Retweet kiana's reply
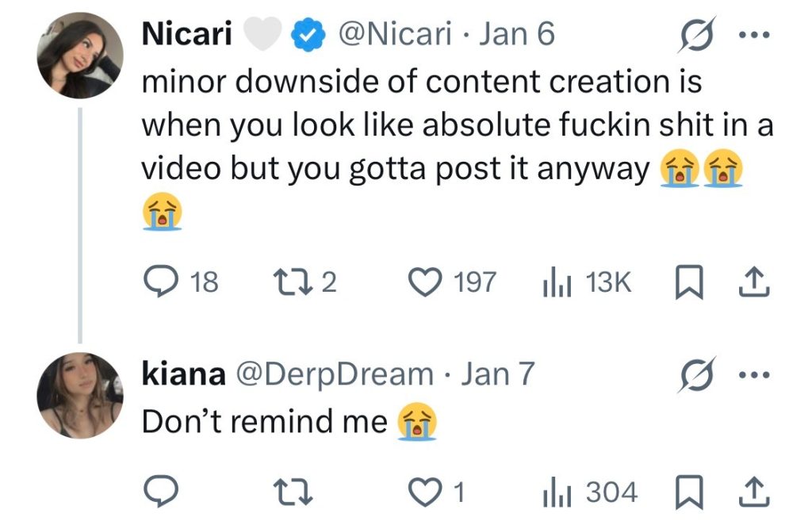Image resolution: width=812 pixels, height=525 pixels. point(285,492)
